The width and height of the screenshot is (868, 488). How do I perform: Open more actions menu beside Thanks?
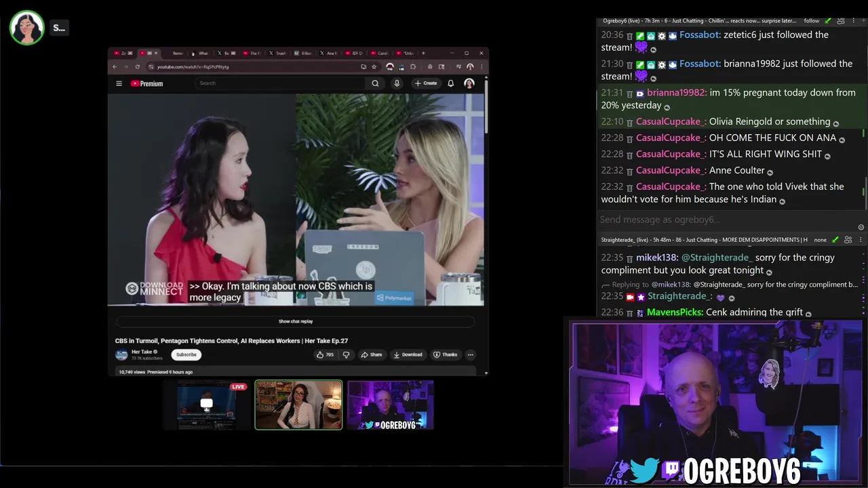[x=470, y=354]
